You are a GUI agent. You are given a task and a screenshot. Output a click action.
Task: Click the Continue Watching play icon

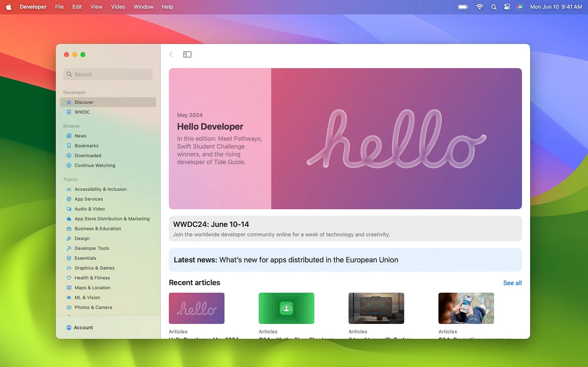(69, 166)
